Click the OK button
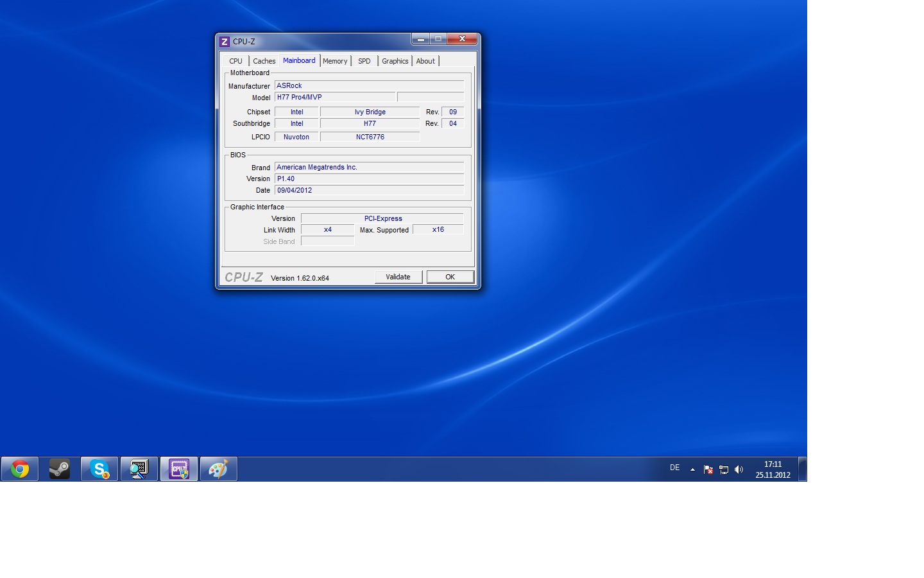 click(x=450, y=277)
